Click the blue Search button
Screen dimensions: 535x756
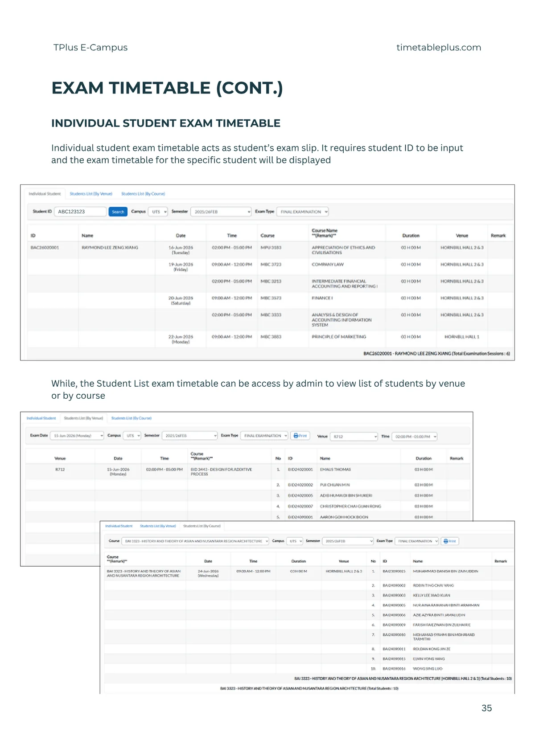(x=118, y=212)
